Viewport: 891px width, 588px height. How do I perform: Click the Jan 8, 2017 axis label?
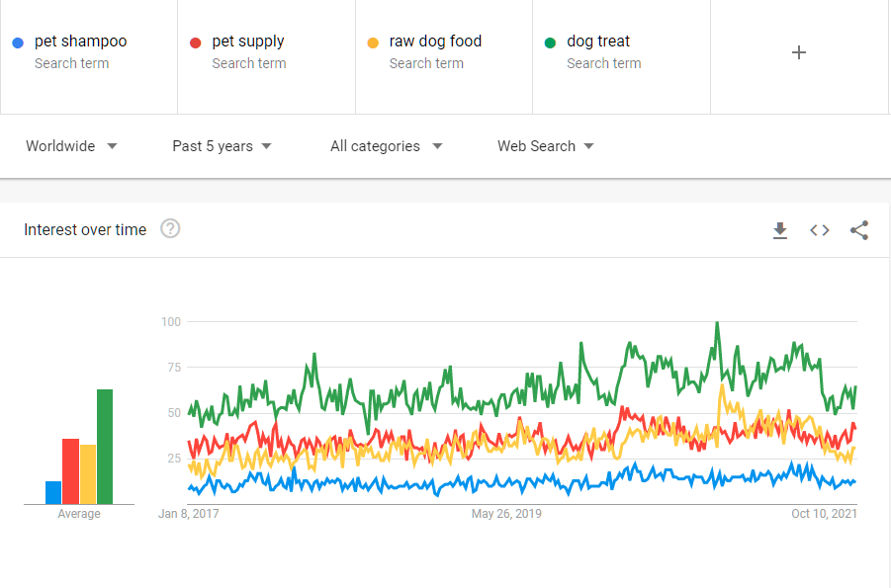189,513
